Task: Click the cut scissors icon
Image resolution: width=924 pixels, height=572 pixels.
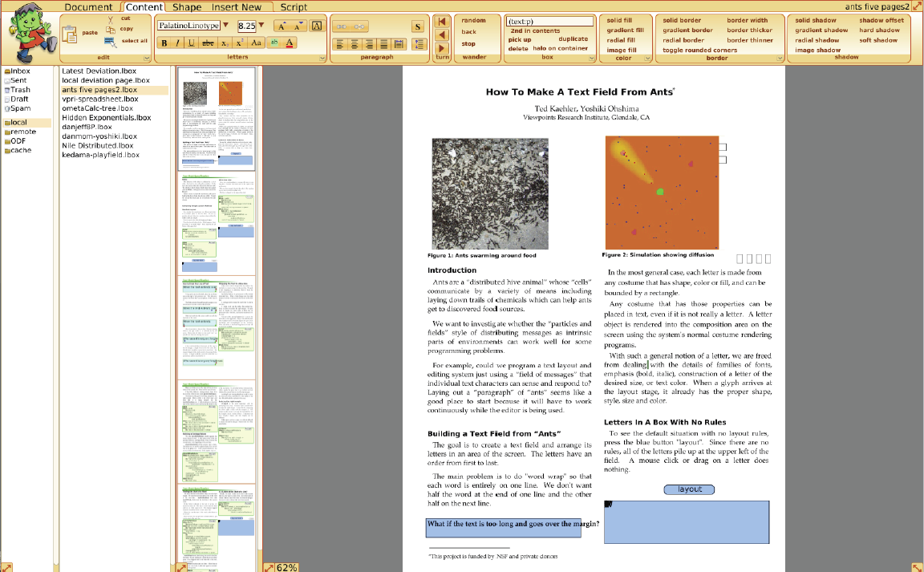Action: 111,18
